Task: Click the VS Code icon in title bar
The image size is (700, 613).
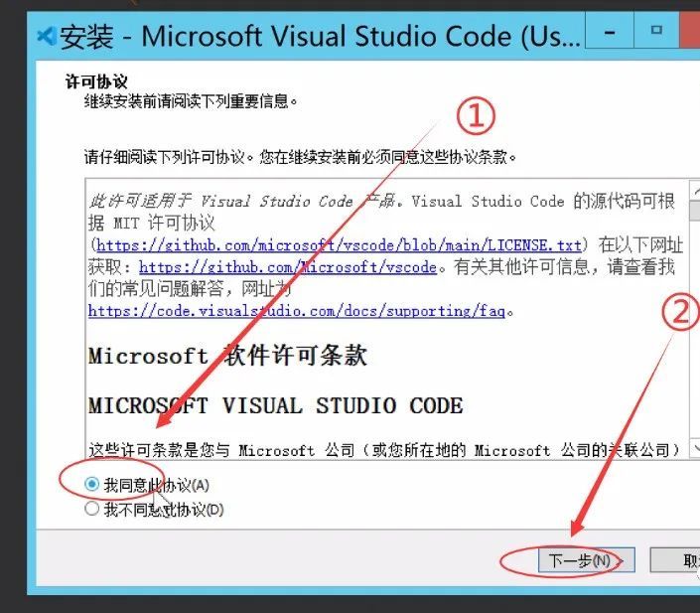Action: point(47,36)
